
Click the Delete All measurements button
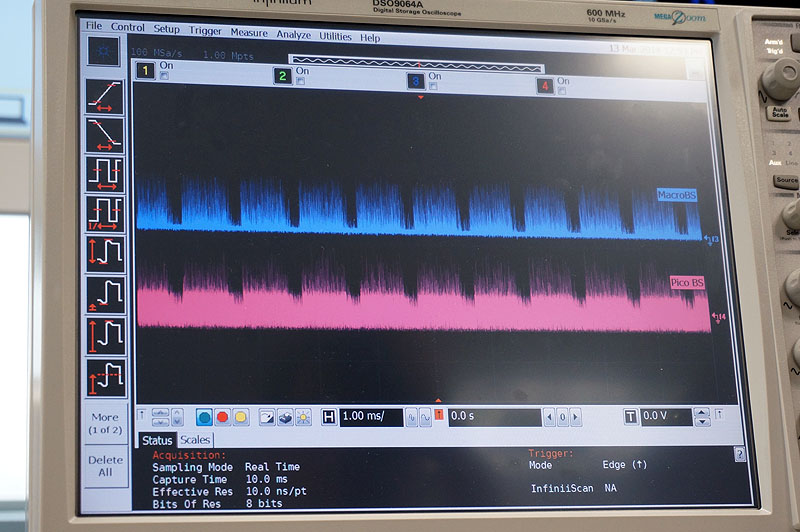click(105, 466)
